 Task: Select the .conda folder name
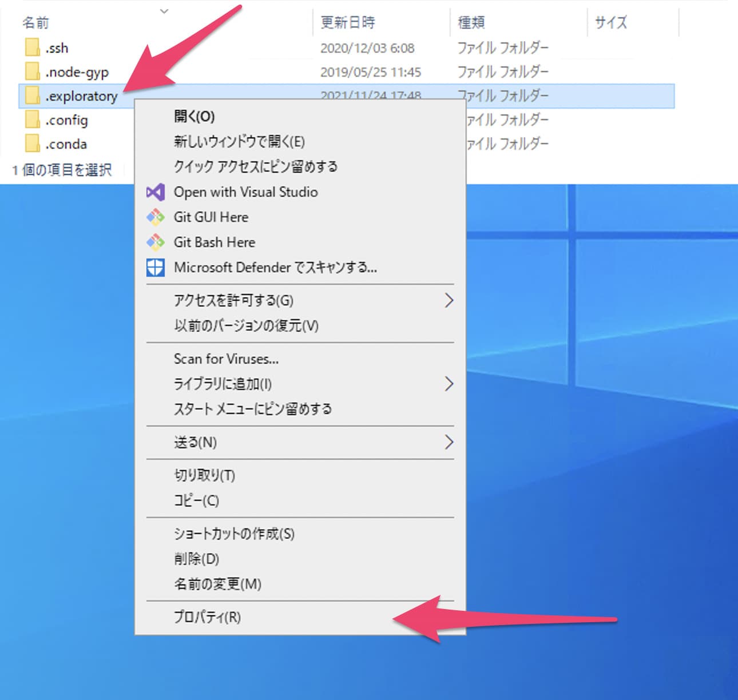66,144
